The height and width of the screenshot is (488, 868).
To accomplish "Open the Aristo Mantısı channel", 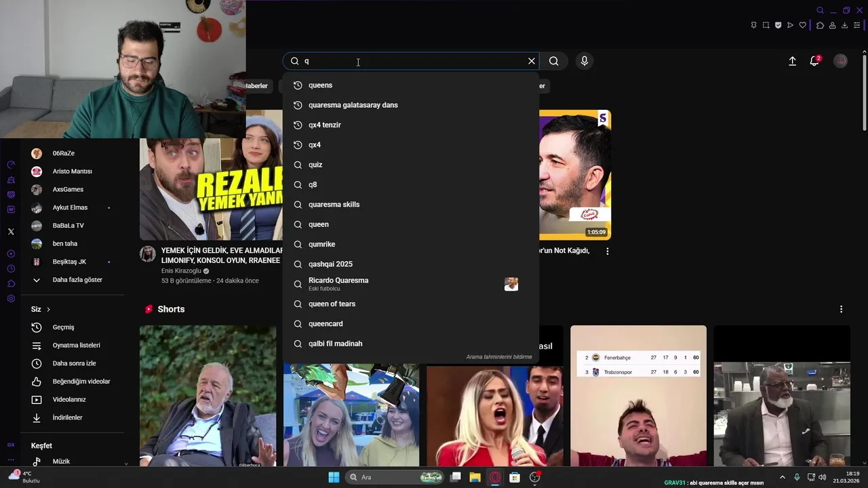I will 72,171.
